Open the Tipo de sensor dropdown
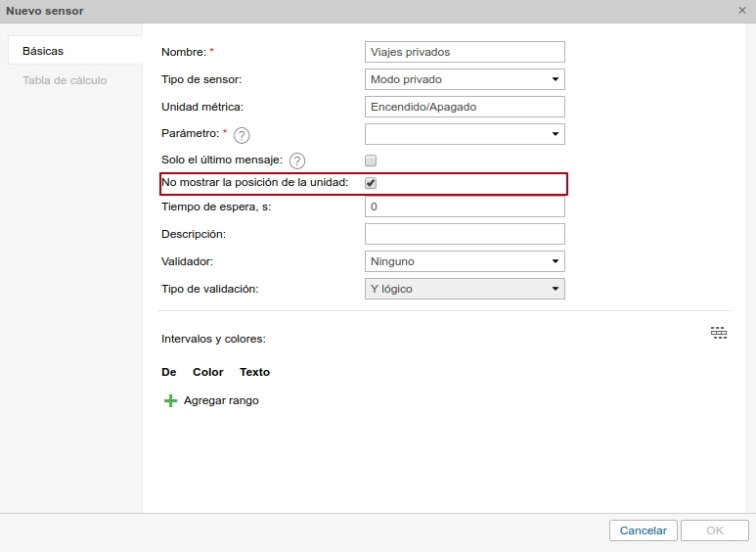Image resolution: width=756 pixels, height=552 pixels. pos(465,79)
